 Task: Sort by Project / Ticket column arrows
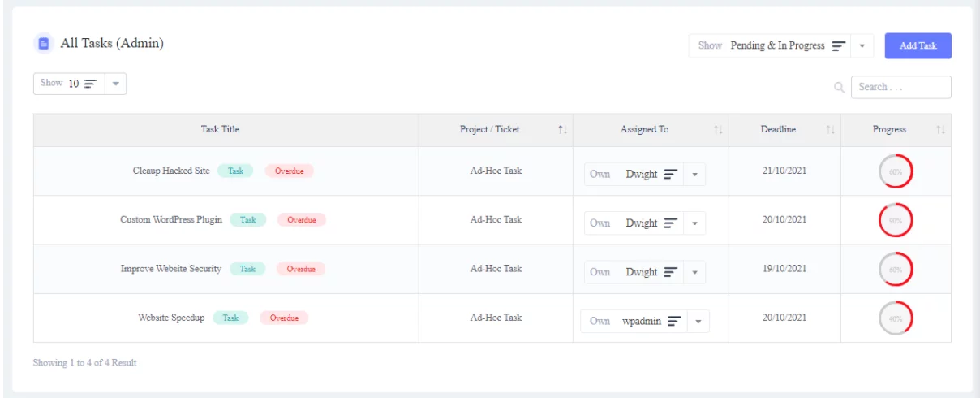562,130
